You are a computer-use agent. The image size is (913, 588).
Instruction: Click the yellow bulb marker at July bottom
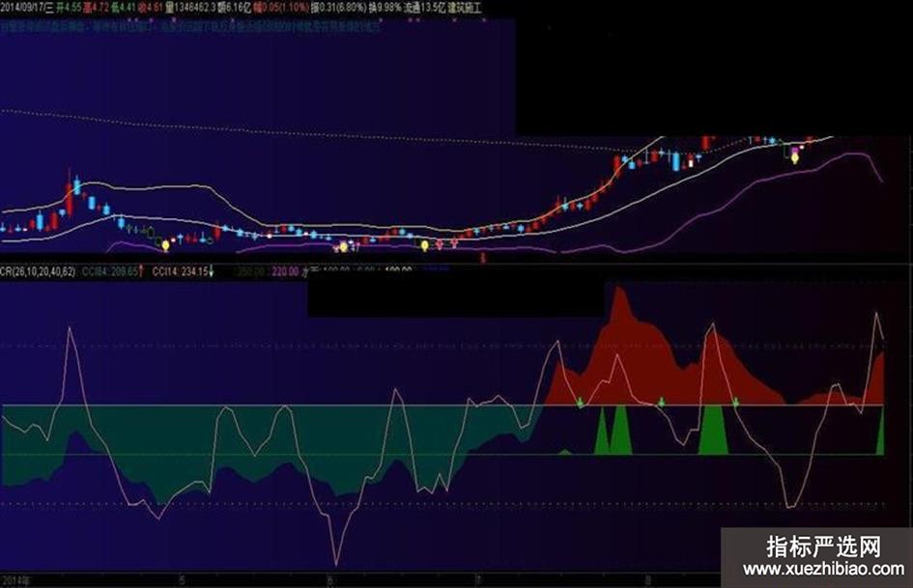click(425, 245)
